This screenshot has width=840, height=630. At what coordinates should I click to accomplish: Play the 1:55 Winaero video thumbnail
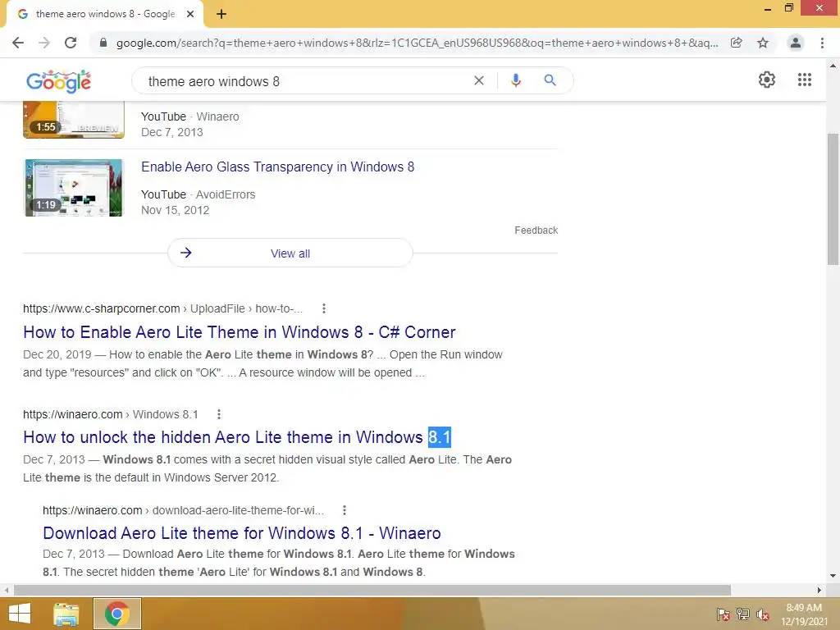click(74, 120)
